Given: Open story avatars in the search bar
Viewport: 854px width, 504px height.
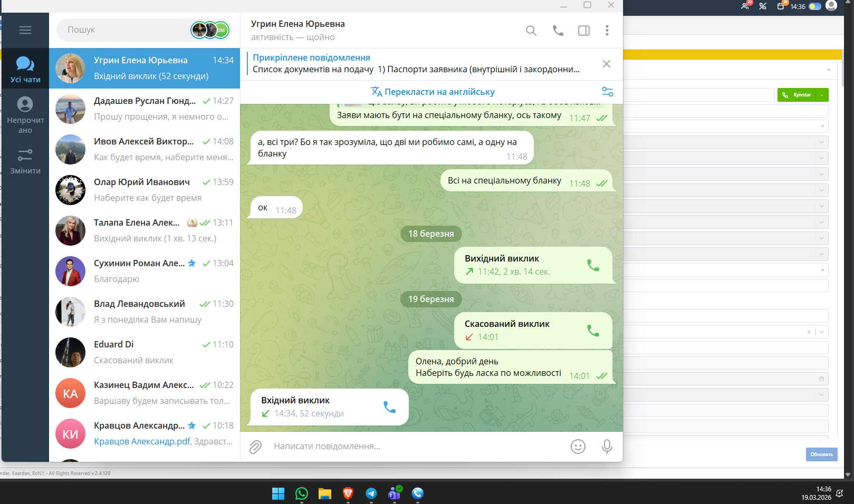Looking at the screenshot, I should [210, 30].
